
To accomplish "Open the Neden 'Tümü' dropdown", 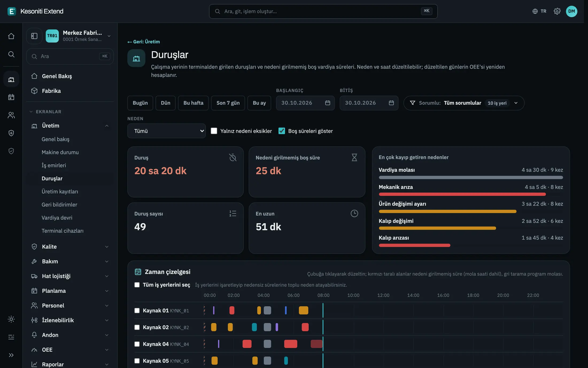I will coord(167,131).
